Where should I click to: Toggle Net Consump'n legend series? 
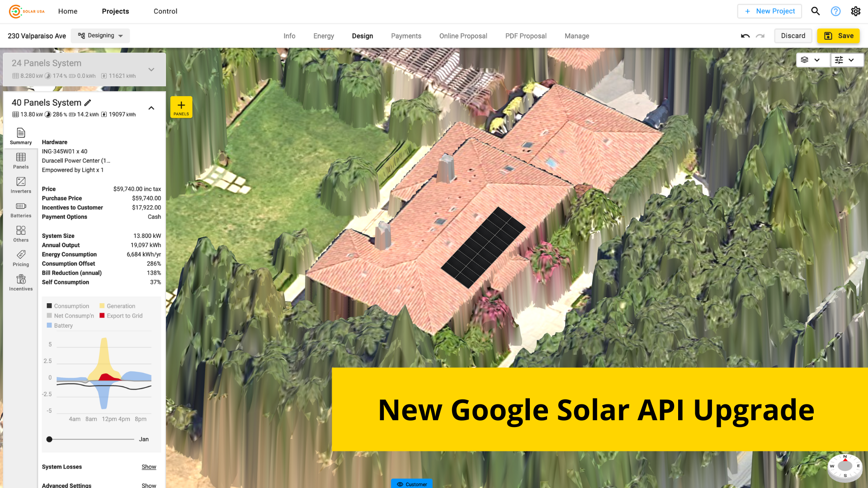click(x=70, y=316)
